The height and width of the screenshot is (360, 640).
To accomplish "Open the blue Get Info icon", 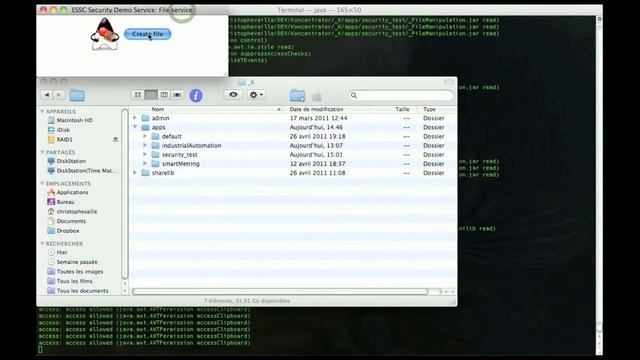I will (x=196, y=96).
